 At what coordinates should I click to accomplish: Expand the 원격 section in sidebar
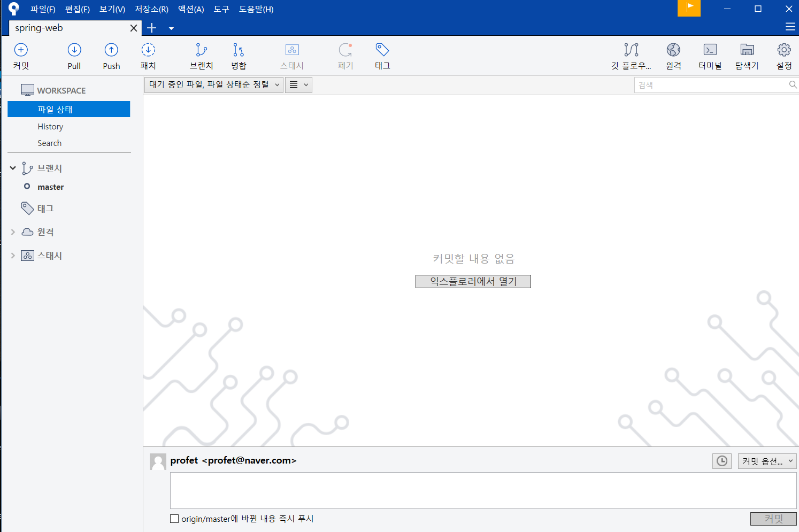point(13,232)
